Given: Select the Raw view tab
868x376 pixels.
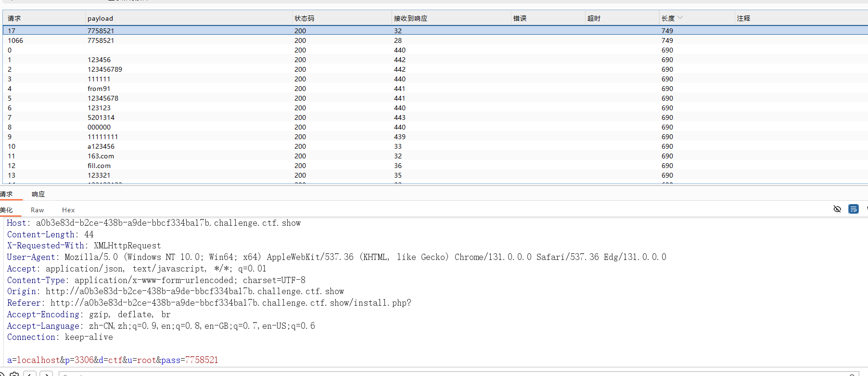Looking at the screenshot, I should (37, 210).
